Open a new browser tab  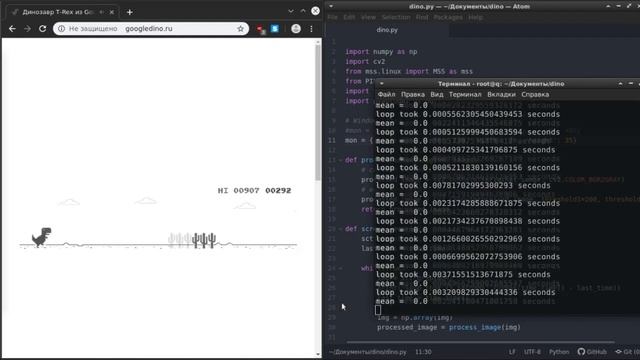130,12
